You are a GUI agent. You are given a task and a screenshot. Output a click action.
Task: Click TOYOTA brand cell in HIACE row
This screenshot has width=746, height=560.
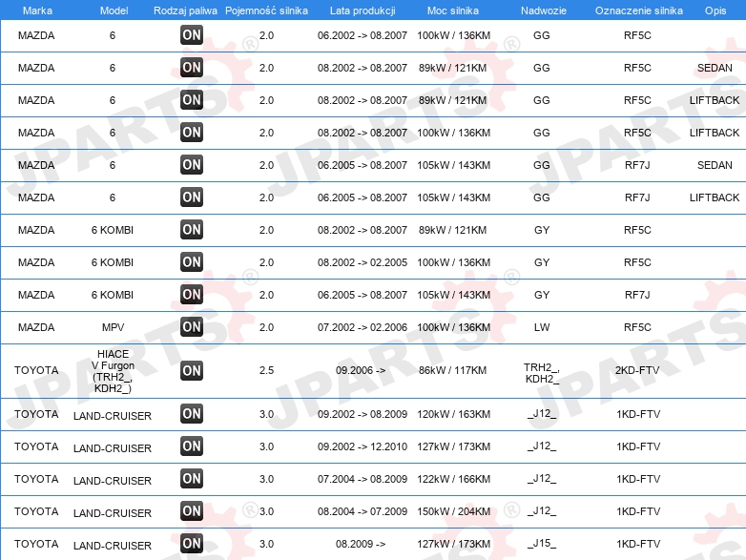36,370
